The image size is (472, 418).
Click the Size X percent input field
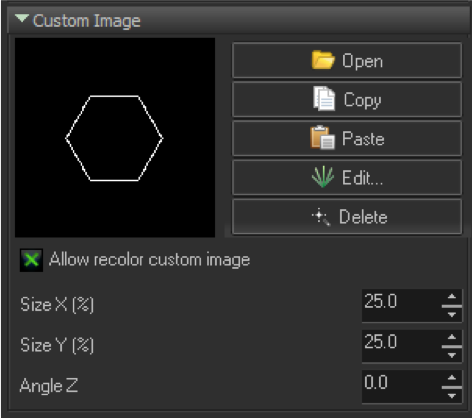[402, 305]
